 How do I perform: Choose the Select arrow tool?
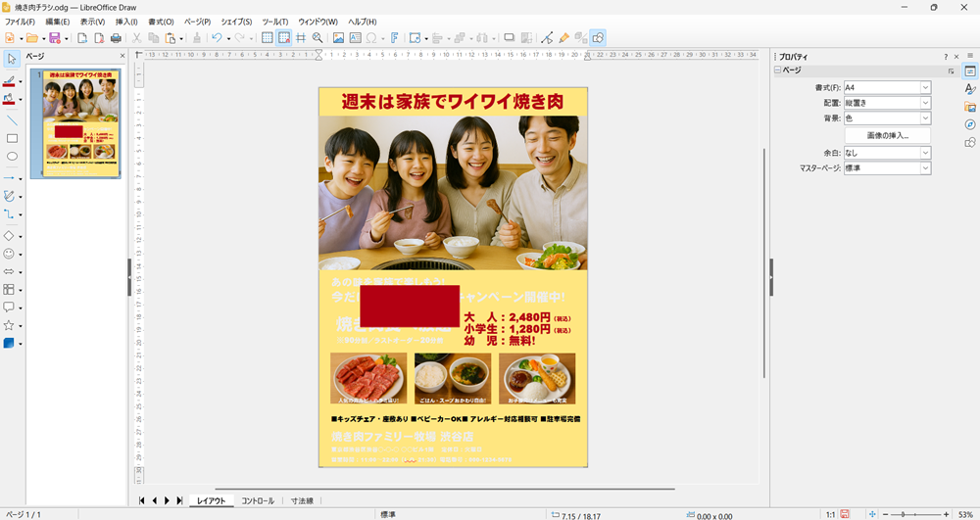tap(12, 59)
